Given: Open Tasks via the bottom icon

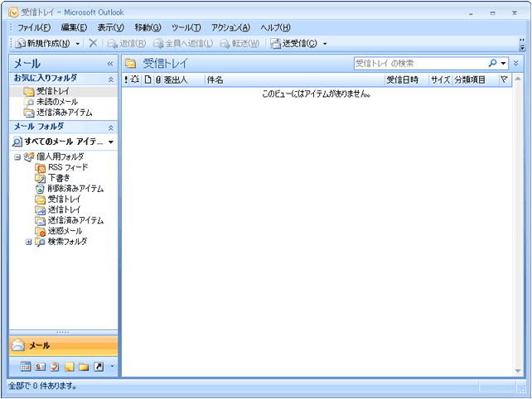Looking at the screenshot, I should pyautogui.click(x=55, y=367).
